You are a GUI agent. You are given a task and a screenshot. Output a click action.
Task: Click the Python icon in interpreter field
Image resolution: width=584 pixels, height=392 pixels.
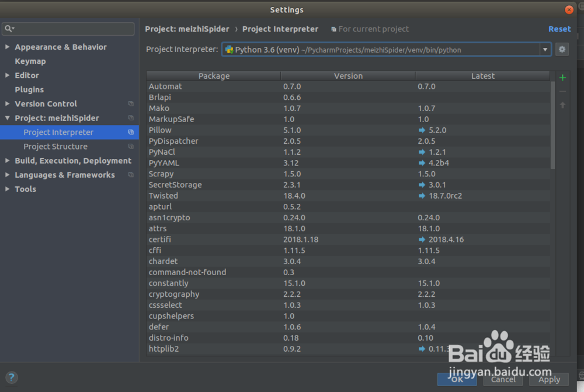229,50
